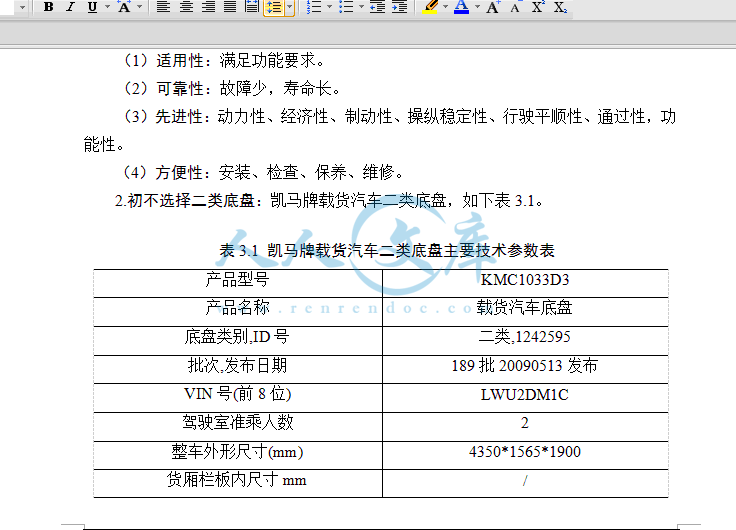This screenshot has width=736, height=530.
Task: Click the paragraph 2.初不选择二类底盘
Action: click(329, 201)
